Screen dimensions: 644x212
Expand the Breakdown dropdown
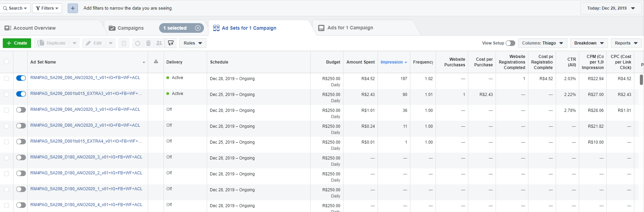pyautogui.click(x=588, y=43)
